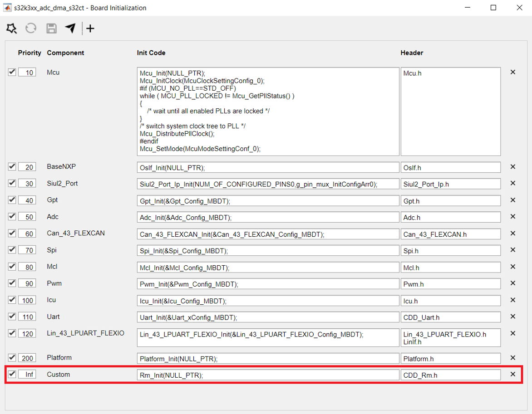The image size is (532, 414).
Task: Toggle the Custom component checkbox
Action: (12, 374)
